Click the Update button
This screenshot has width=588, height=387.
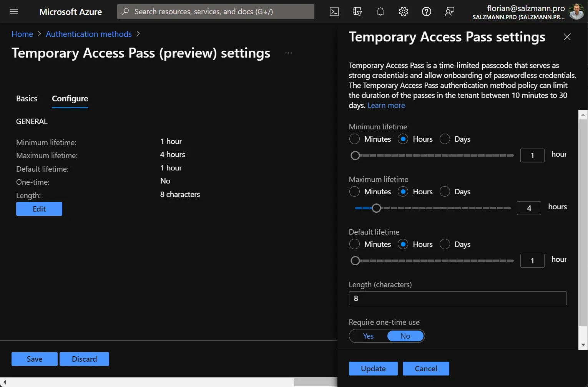pyautogui.click(x=373, y=369)
